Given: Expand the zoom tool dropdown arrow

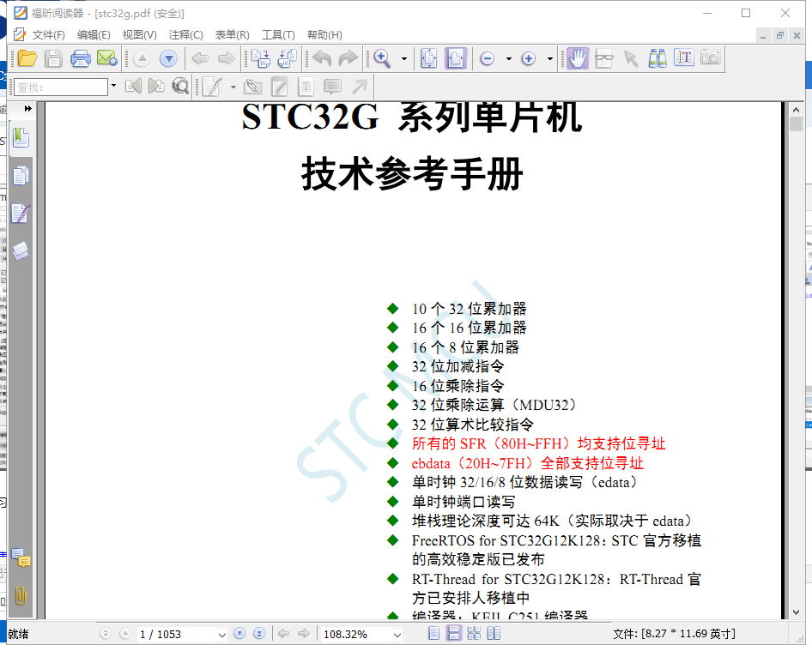Looking at the screenshot, I should pos(404,59).
